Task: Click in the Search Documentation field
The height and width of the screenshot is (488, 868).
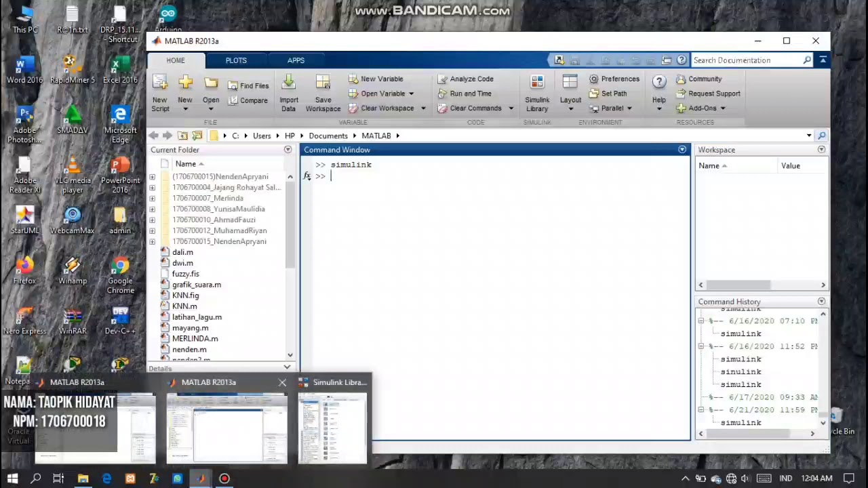Action: 745,60
